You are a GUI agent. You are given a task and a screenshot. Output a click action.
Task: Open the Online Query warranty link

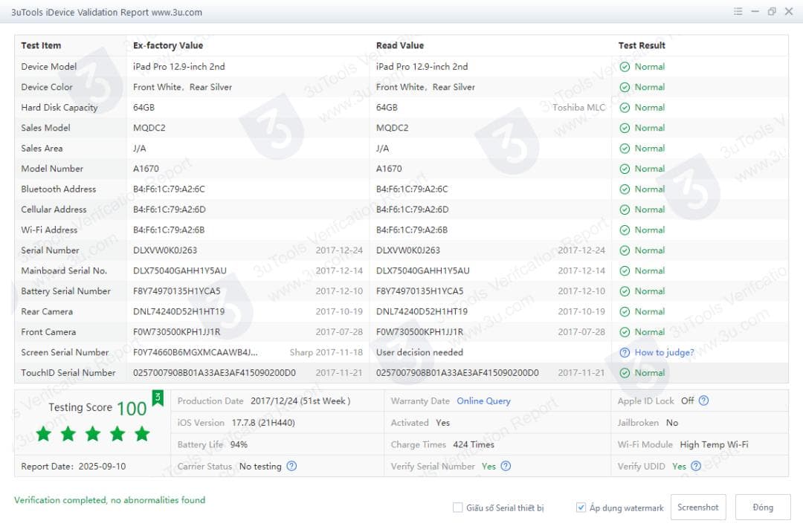click(483, 401)
